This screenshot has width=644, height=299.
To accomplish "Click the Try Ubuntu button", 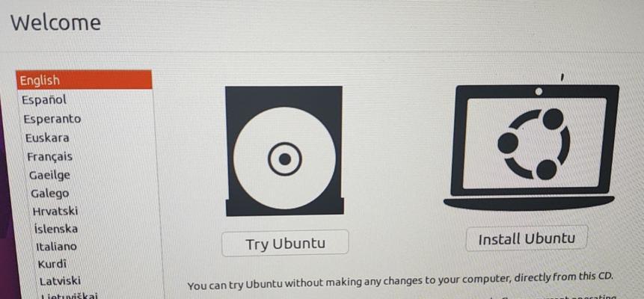I will point(285,243).
